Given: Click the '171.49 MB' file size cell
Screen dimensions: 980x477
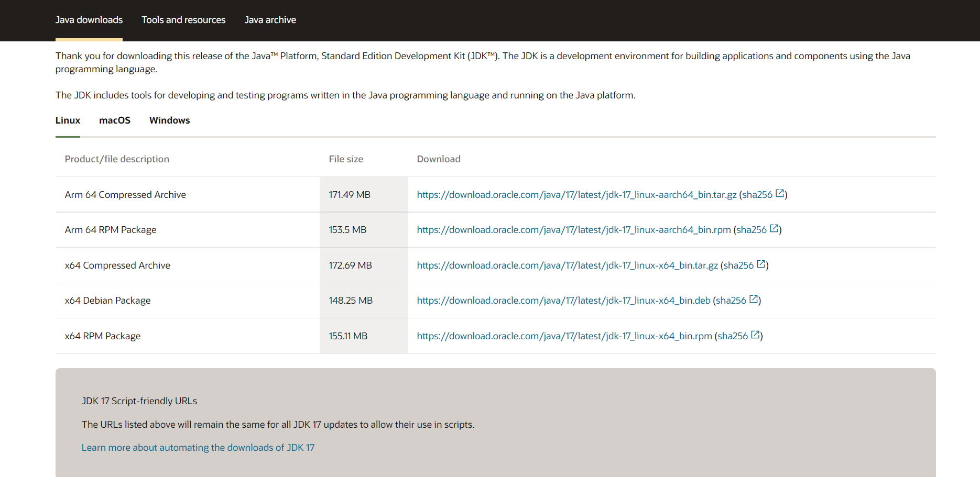Looking at the screenshot, I should (x=364, y=195).
